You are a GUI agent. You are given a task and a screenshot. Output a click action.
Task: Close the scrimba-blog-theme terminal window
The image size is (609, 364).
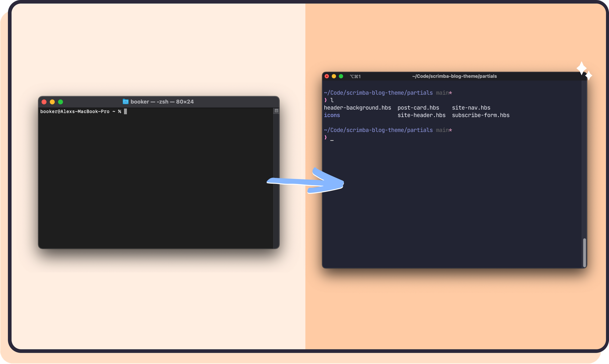click(x=327, y=76)
